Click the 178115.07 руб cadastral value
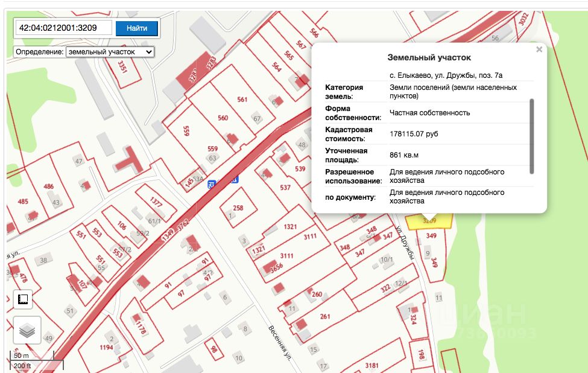Image resolution: width=588 pixels, height=373 pixels. click(414, 134)
